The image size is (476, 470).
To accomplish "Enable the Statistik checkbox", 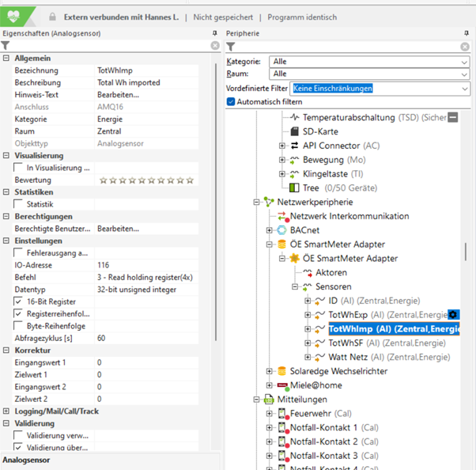I will coord(18,204).
